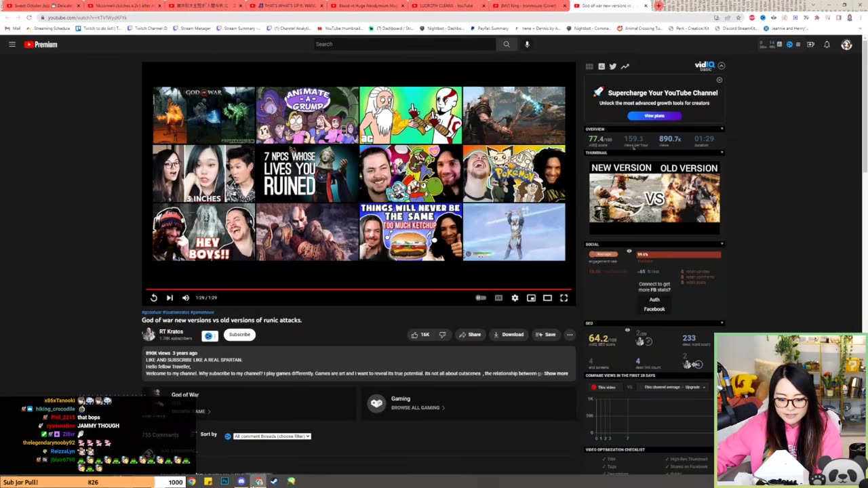Toggle the autoplay switch in player

[x=481, y=298]
